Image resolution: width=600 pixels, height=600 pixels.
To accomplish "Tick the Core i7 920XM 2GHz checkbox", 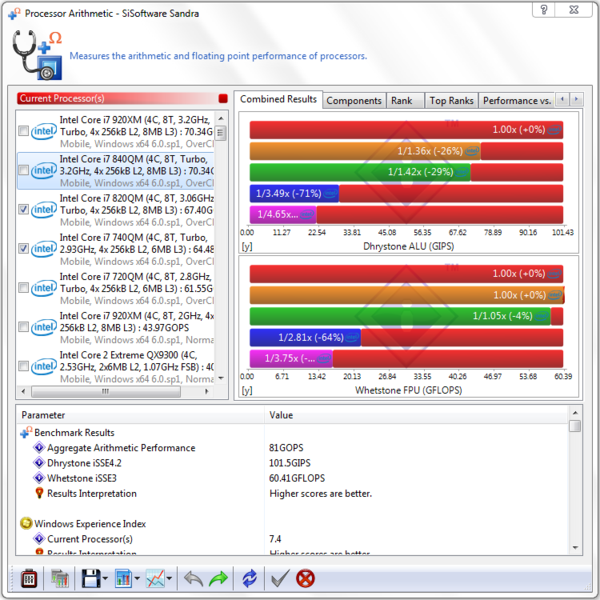I will tap(23, 327).
